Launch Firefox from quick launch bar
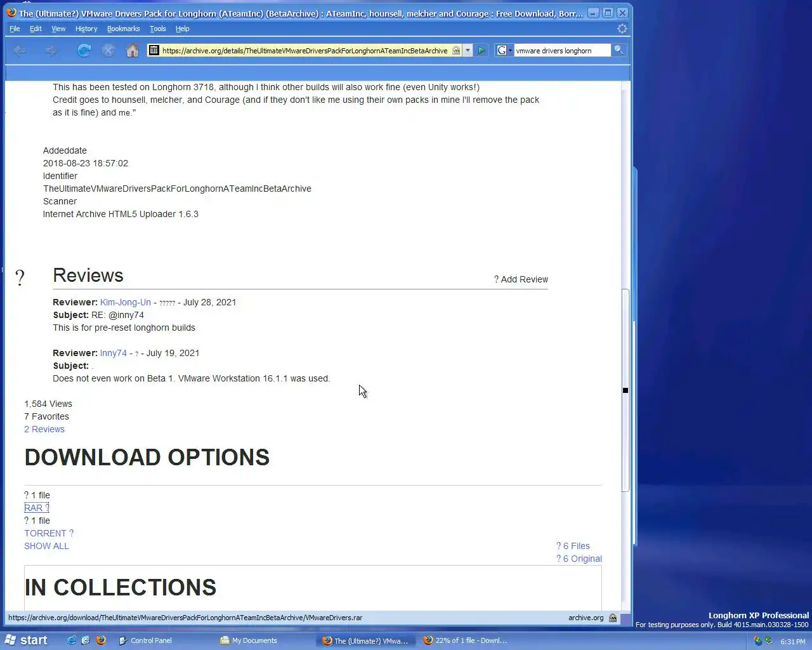Screen dimensions: 812x650 pos(101,640)
